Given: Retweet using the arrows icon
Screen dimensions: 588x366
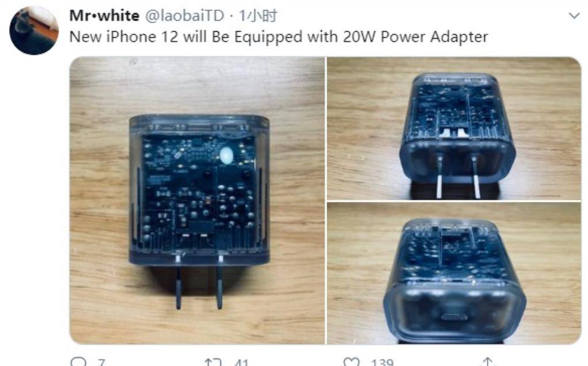Looking at the screenshot, I should click(x=213, y=362).
